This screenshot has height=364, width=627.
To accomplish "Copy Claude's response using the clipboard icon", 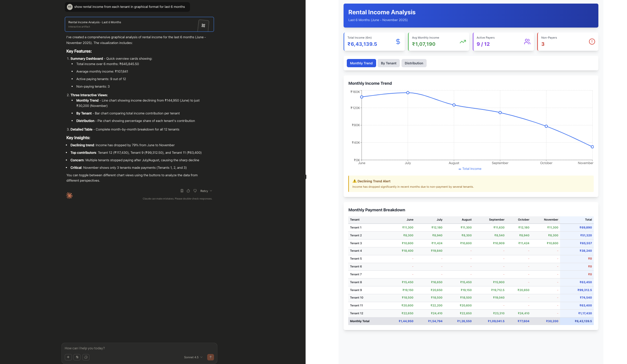I will 182,191.
